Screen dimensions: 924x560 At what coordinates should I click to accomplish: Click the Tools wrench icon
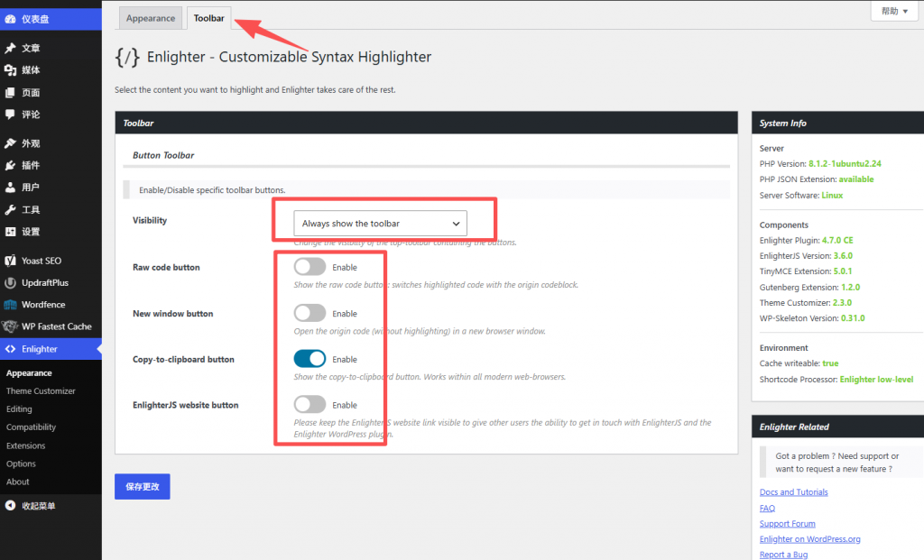pos(10,209)
